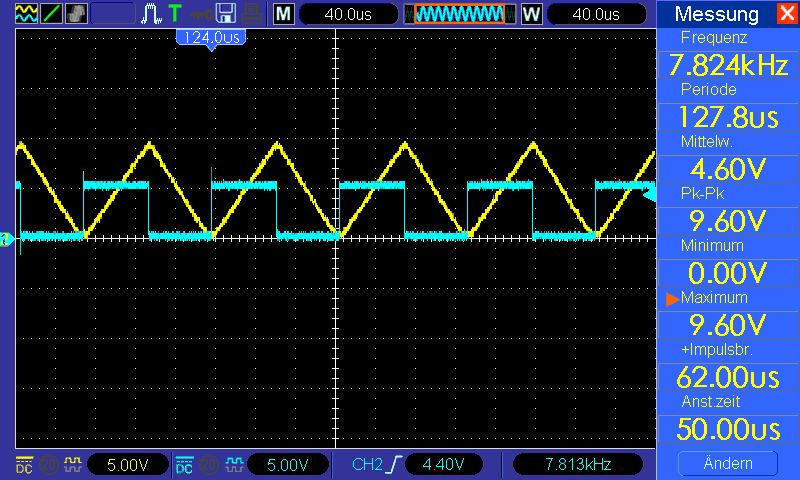
Task: Click the 4.60V mean value
Action: (x=728, y=169)
